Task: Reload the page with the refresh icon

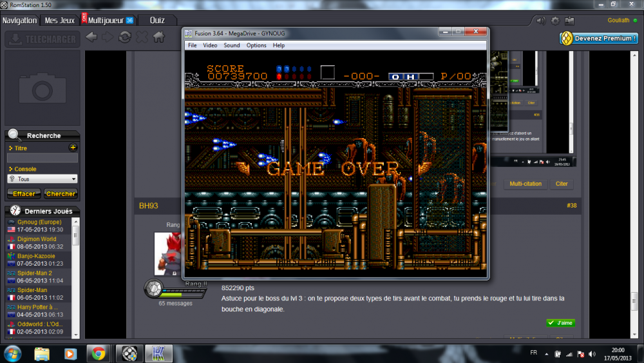Action: [x=125, y=37]
